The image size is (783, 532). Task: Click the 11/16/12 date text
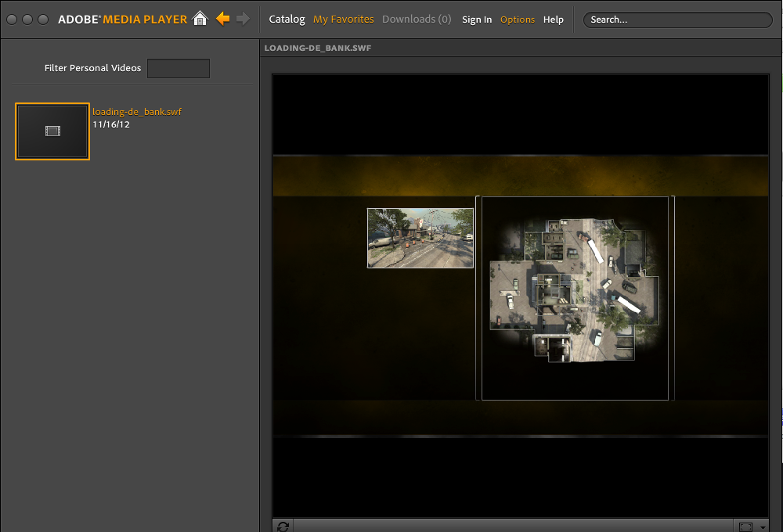(x=111, y=124)
